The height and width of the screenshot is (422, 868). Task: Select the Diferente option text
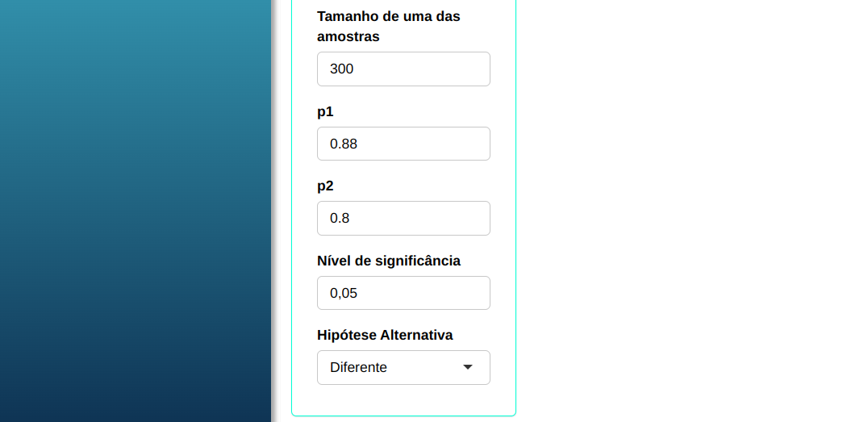[359, 368]
